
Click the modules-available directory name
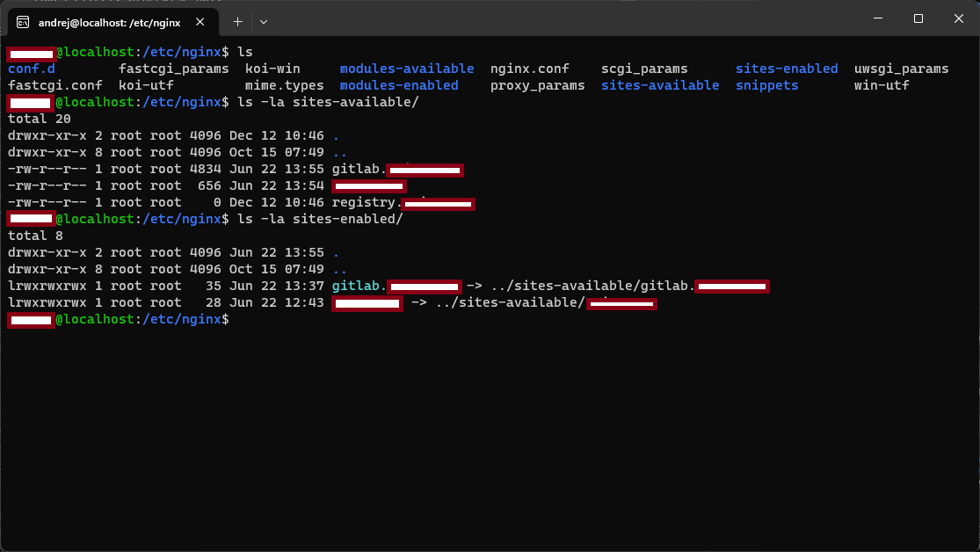pos(407,68)
